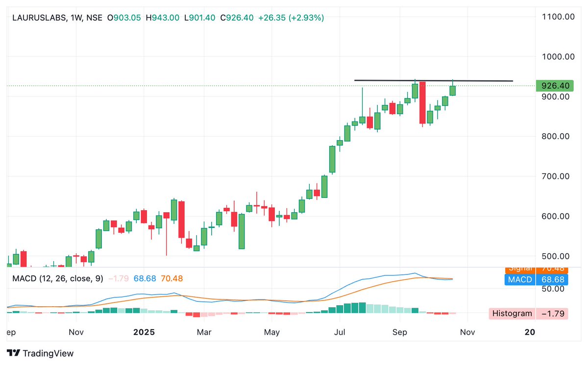
Task: Click the green 926.40 price label on axis
Action: click(555, 86)
